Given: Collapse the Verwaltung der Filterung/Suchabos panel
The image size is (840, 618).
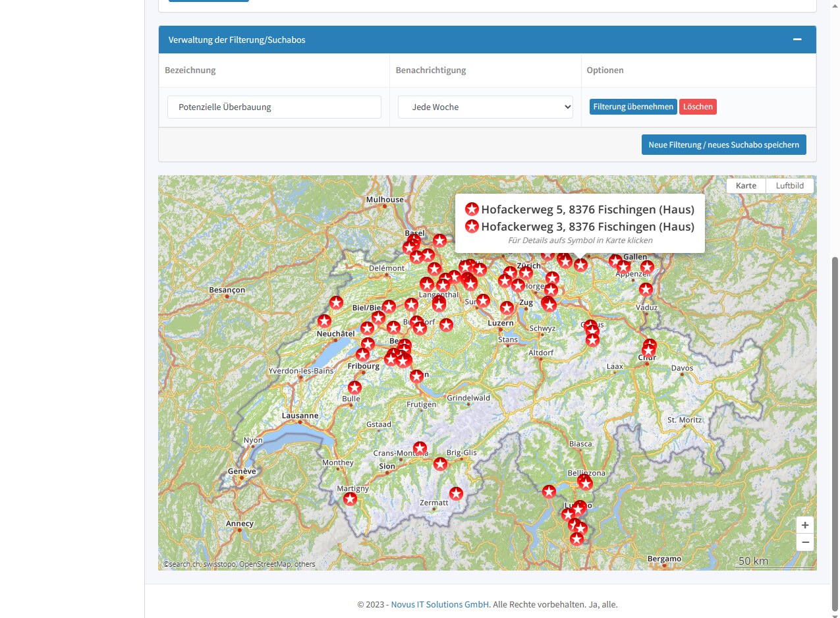Looking at the screenshot, I should pos(797,40).
